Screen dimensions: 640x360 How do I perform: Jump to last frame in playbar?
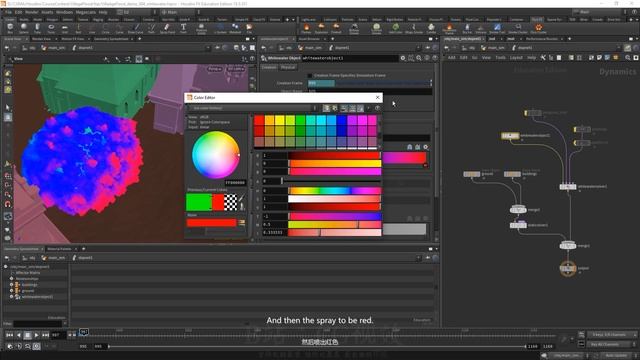(45, 335)
